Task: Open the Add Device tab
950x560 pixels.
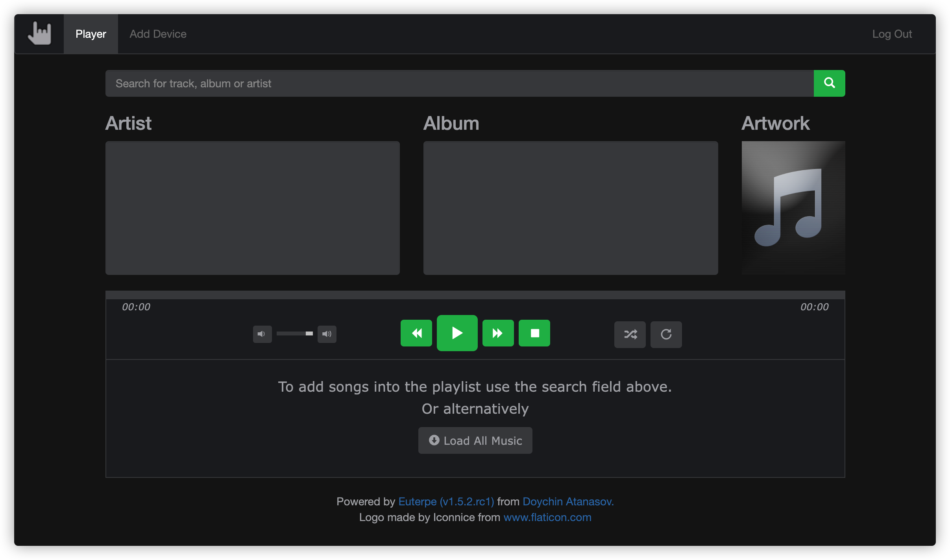Action: tap(158, 34)
